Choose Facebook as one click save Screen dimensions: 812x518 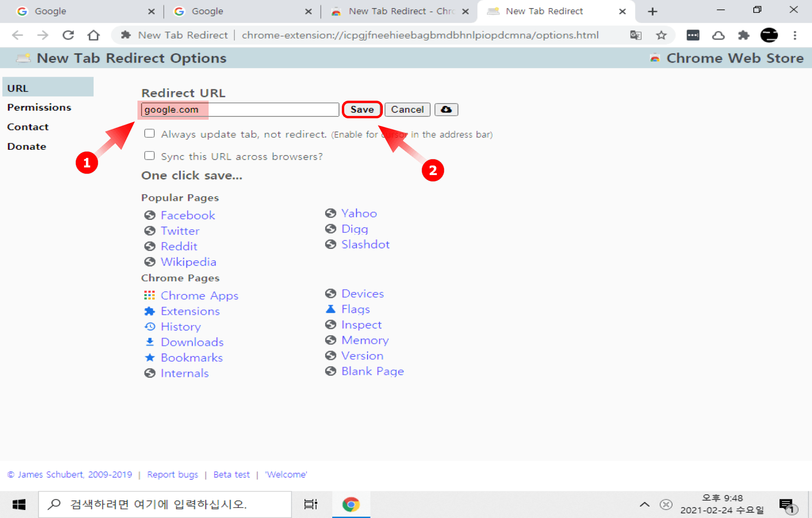(x=188, y=216)
